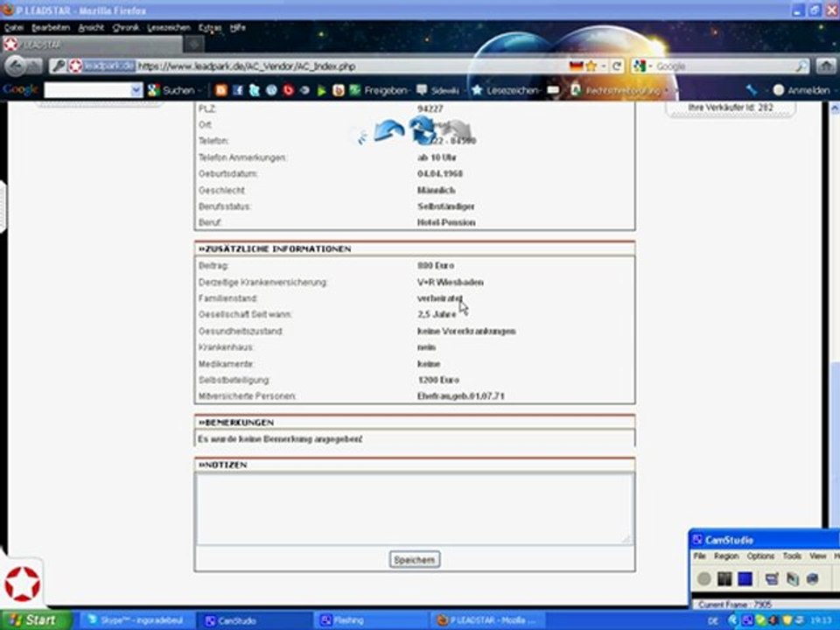Click the wrench settings icon on Google toolbar

pyautogui.click(x=752, y=90)
